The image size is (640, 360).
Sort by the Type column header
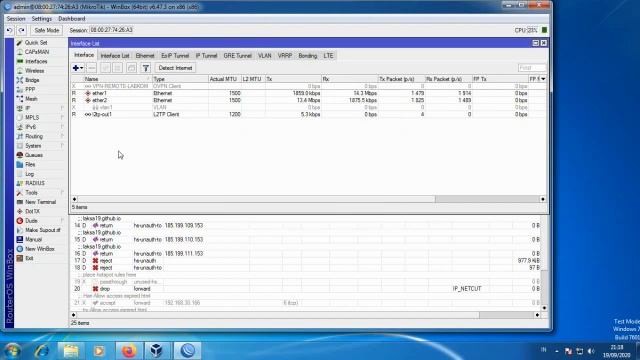pos(180,79)
